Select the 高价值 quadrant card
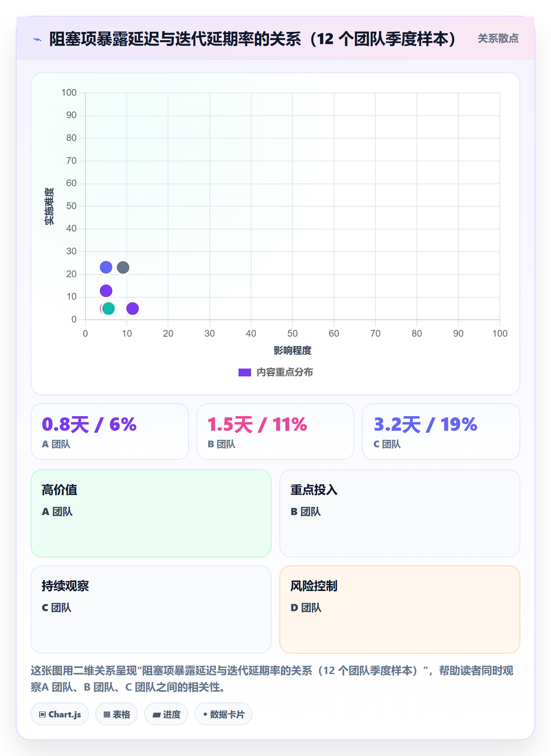This screenshot has width=551, height=756. tap(151, 513)
